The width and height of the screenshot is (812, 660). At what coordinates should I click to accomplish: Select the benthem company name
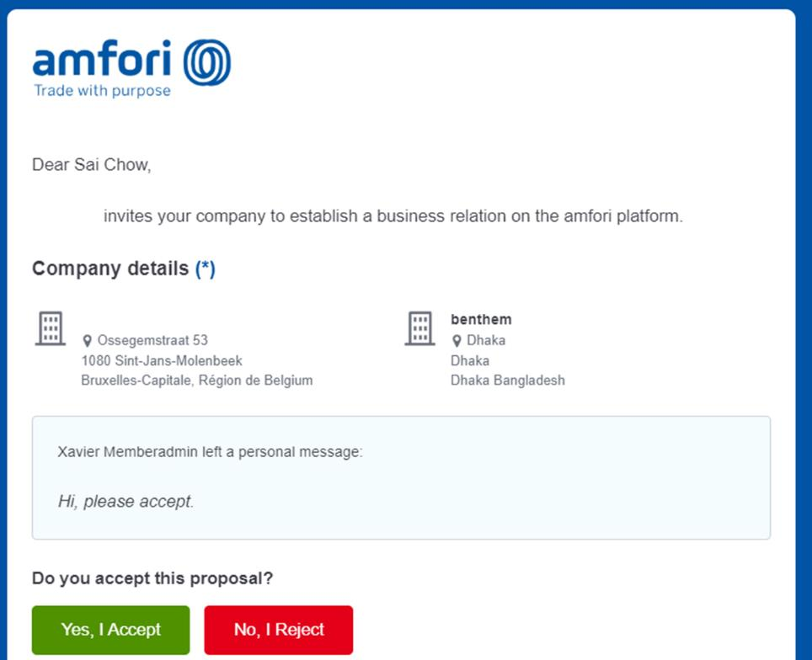[x=481, y=320]
